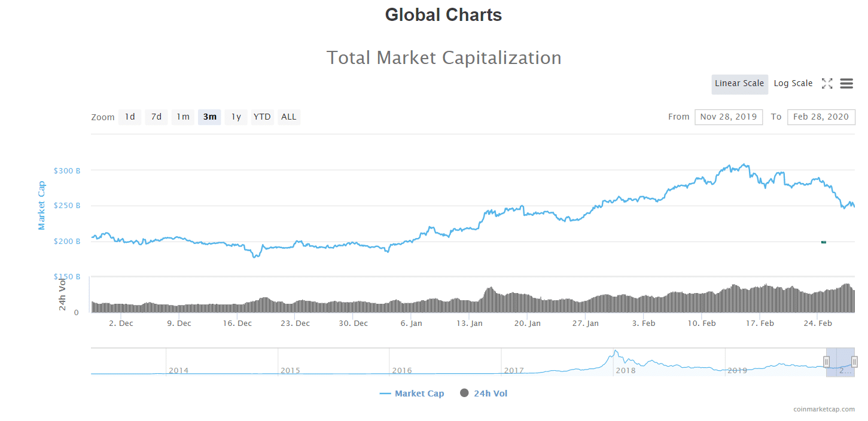Pick the YTD zoom range
This screenshot has width=868, height=421.
point(262,117)
